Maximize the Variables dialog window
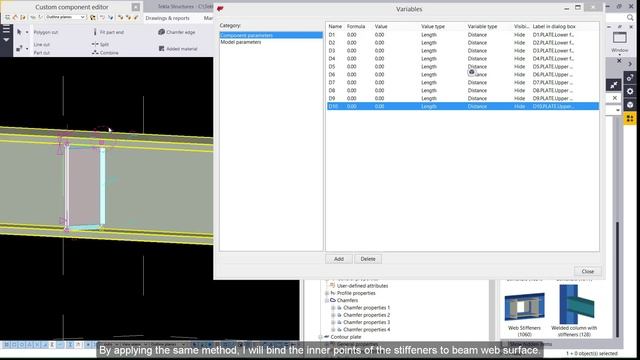This screenshot has width=640, height=360. [x=578, y=8]
